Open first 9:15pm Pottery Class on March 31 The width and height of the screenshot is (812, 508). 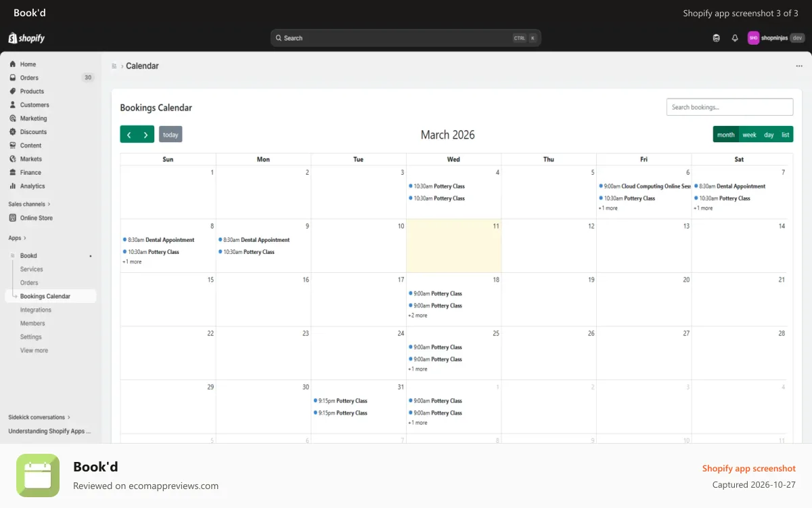point(340,401)
